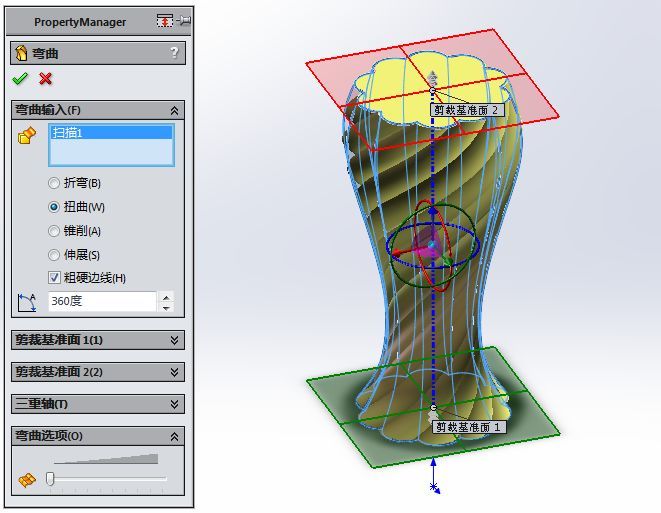The image size is (661, 513).
Task: Click the 剪裁基准面 1 label in viewport
Action: tap(469, 427)
